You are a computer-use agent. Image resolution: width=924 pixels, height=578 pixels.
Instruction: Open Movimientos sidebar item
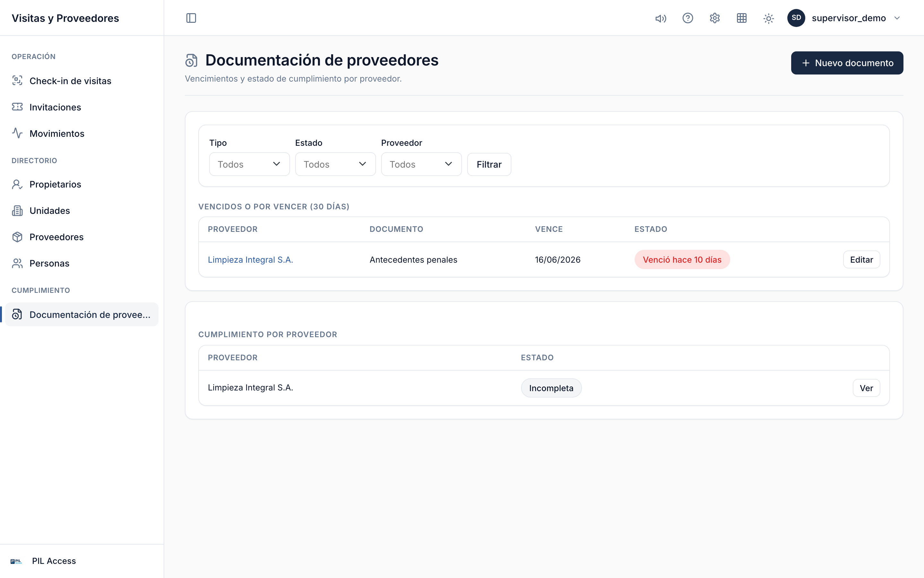pos(82,133)
